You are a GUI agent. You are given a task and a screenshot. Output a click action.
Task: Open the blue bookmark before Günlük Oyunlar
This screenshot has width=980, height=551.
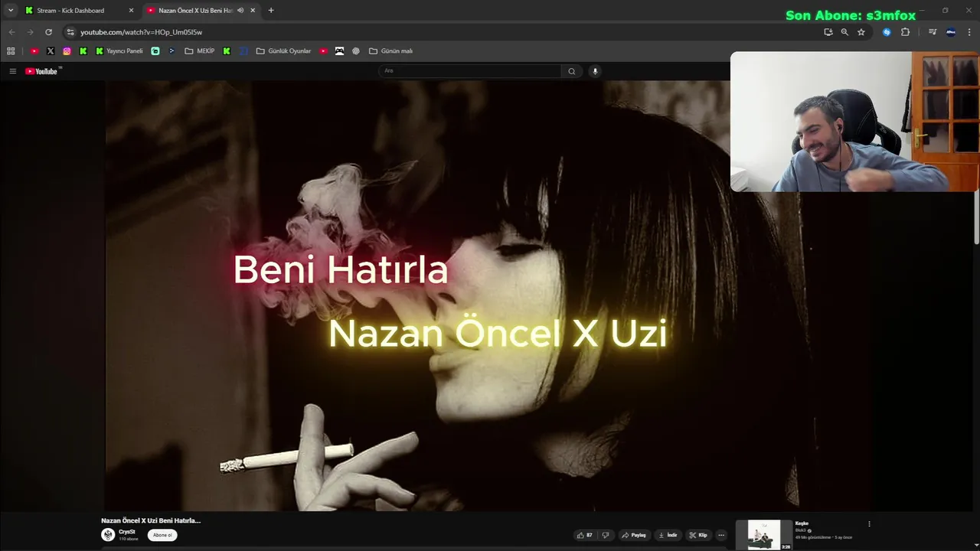pos(243,51)
